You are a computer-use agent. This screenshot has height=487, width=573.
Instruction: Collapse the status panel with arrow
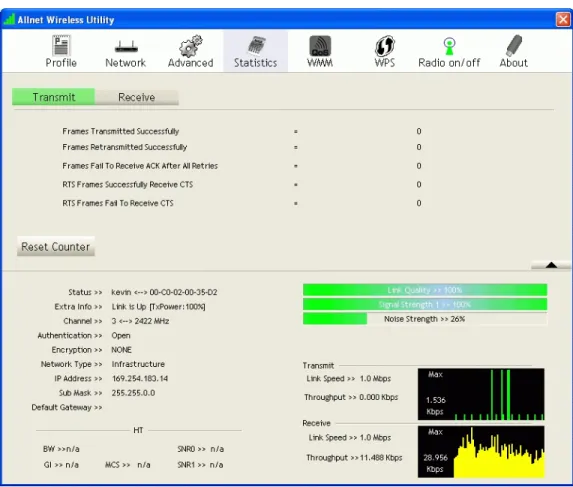point(551,265)
